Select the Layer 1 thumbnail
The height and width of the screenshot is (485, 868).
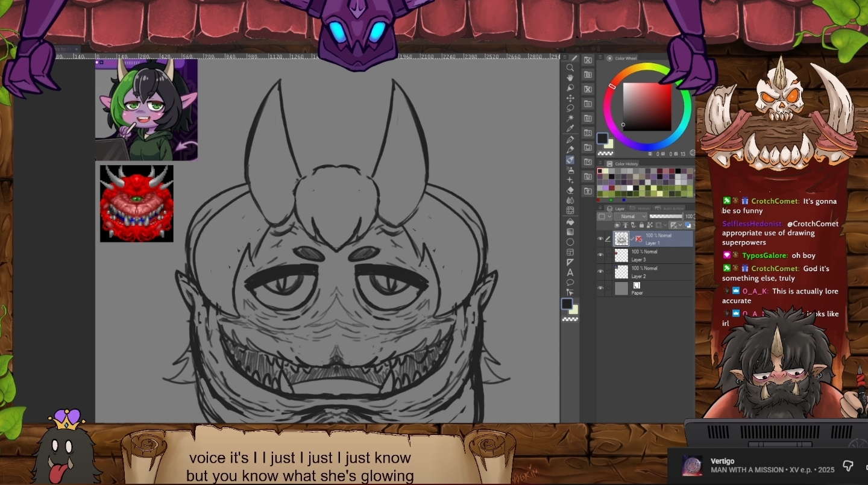pos(621,239)
